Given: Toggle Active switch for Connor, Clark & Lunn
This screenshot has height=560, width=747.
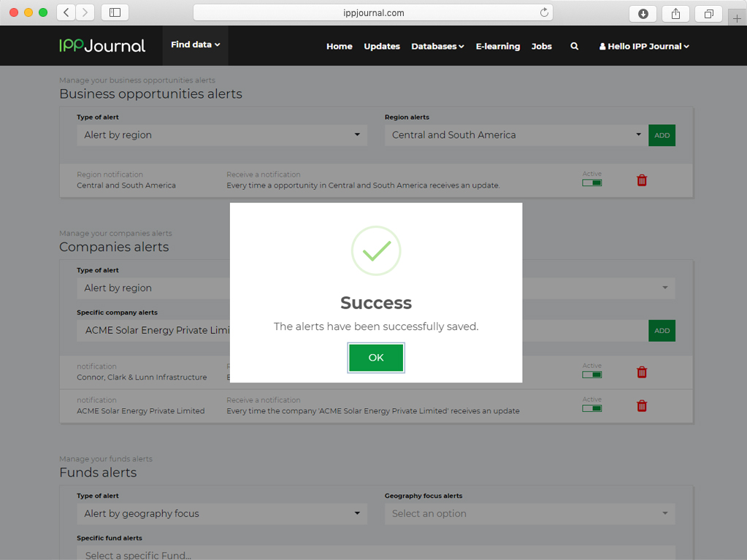Looking at the screenshot, I should [x=591, y=375].
